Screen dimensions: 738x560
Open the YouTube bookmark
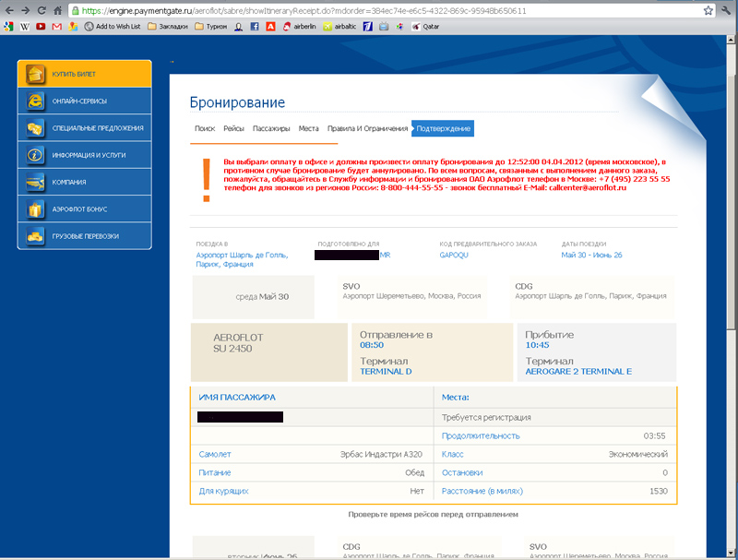click(41, 27)
